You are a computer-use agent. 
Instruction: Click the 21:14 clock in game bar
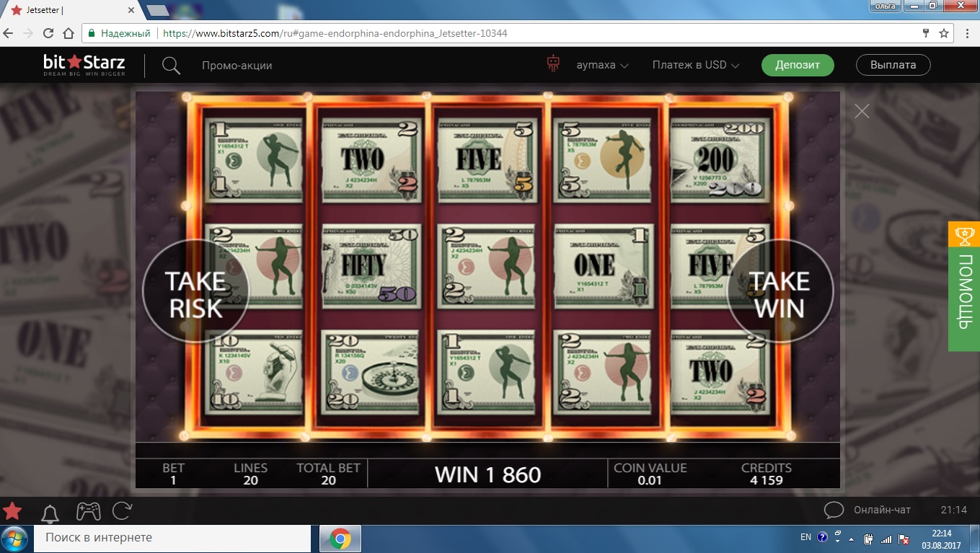954,510
